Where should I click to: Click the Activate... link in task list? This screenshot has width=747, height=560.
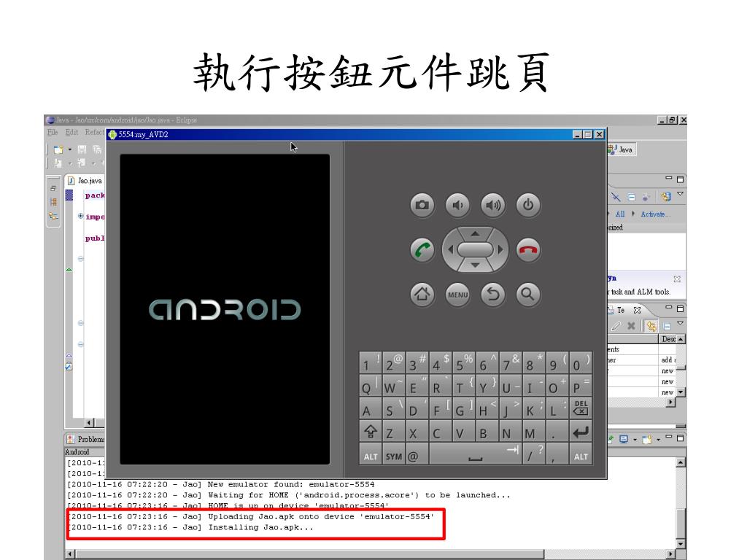click(x=655, y=214)
